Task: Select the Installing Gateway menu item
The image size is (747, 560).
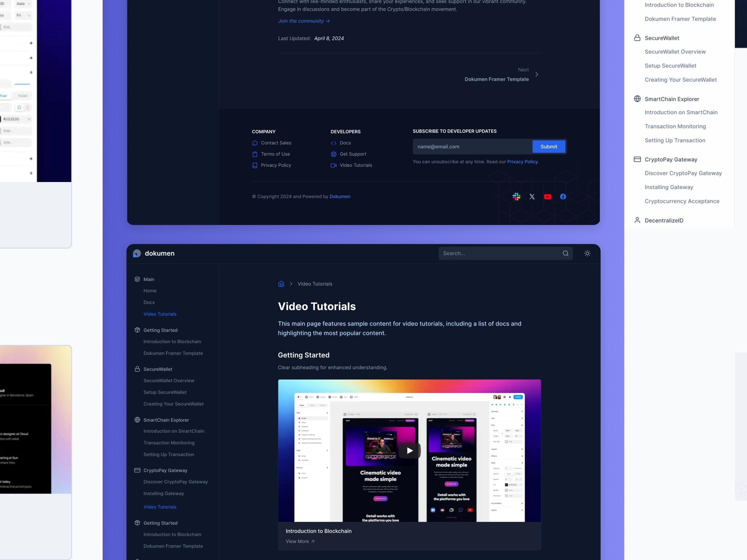Action: pyautogui.click(x=163, y=493)
